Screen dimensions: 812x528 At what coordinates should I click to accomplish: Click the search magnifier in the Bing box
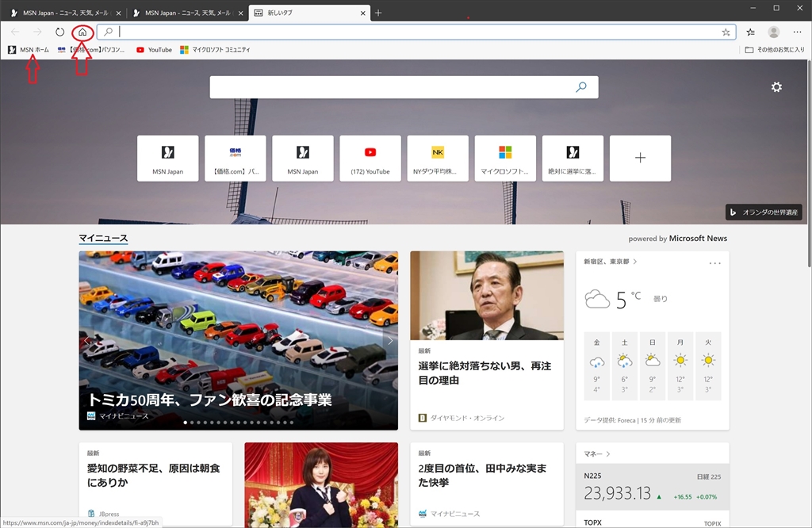tap(581, 87)
